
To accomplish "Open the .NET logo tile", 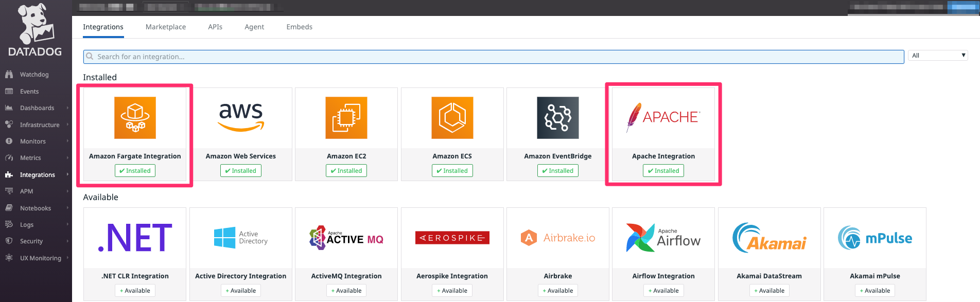I will pos(135,238).
